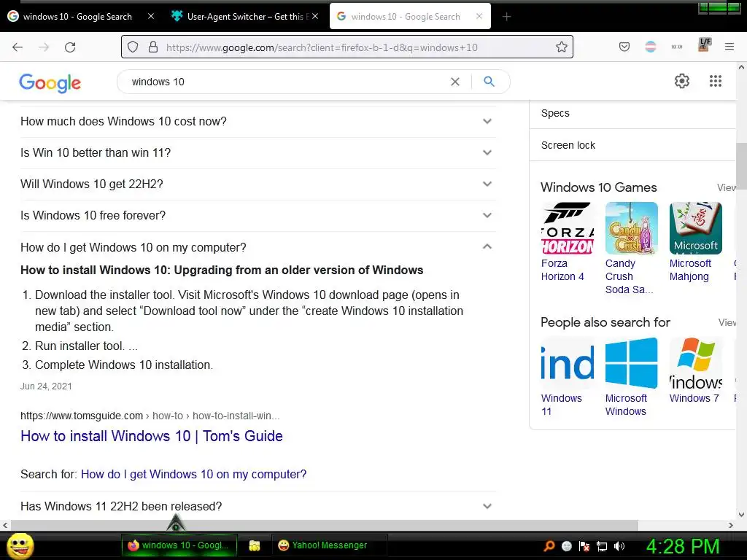Open the striped flag extension icon
The height and width of the screenshot is (560, 747).
[650, 47]
